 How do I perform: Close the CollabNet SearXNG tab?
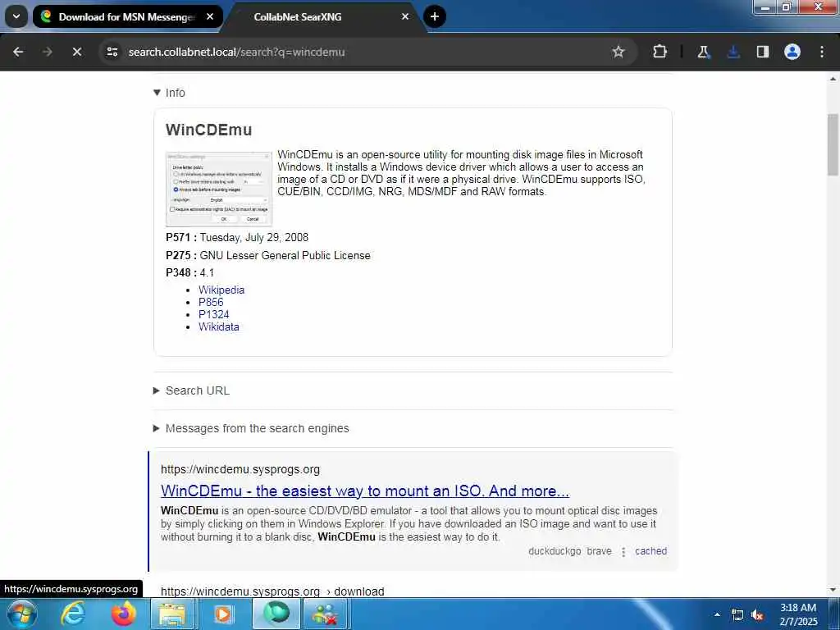point(405,16)
